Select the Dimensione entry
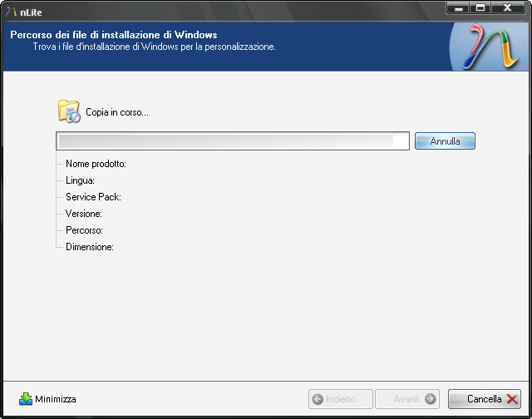 89,247
